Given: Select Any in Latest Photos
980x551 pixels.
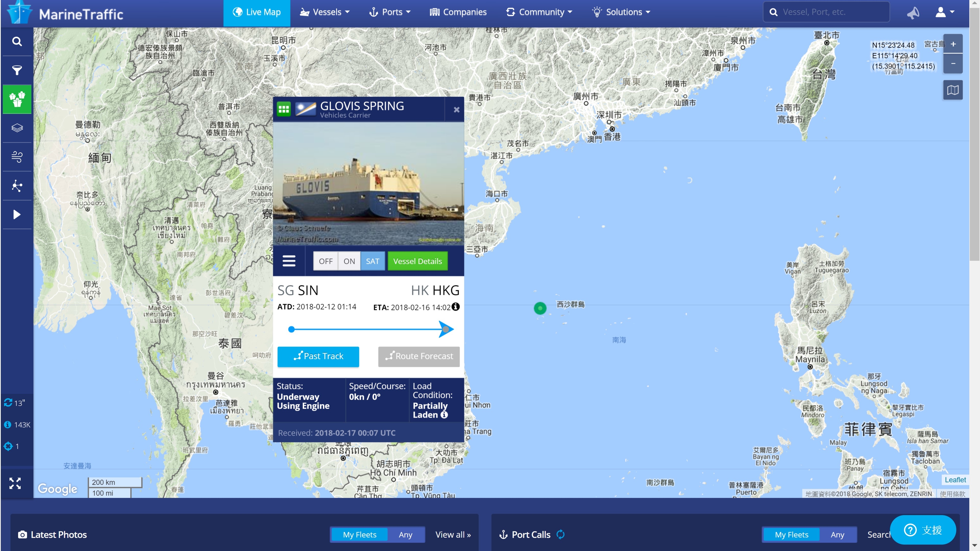Looking at the screenshot, I should [x=406, y=535].
